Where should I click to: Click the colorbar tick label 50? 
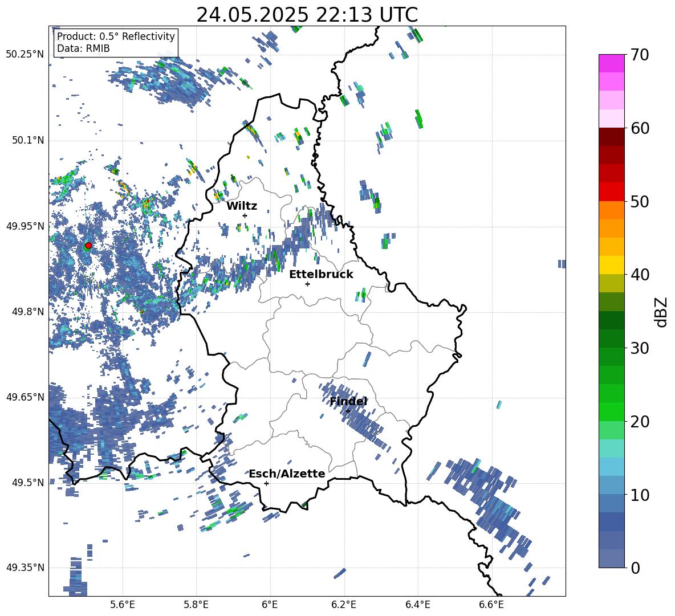[639, 201]
